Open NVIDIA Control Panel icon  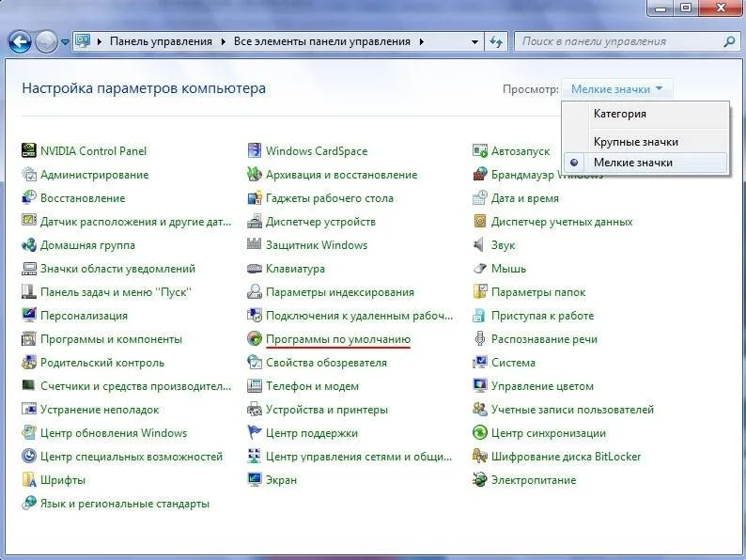pyautogui.click(x=29, y=150)
